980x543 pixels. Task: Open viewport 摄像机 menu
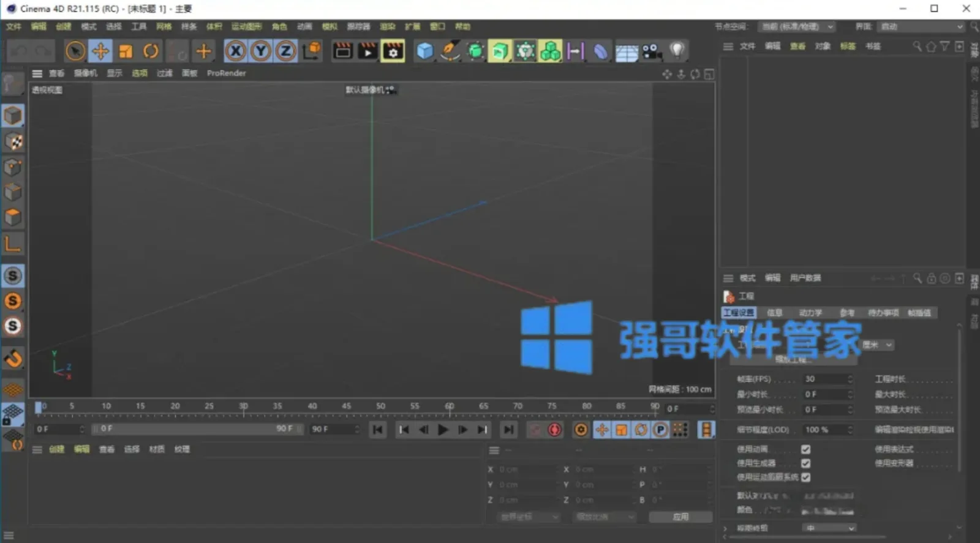tap(86, 73)
